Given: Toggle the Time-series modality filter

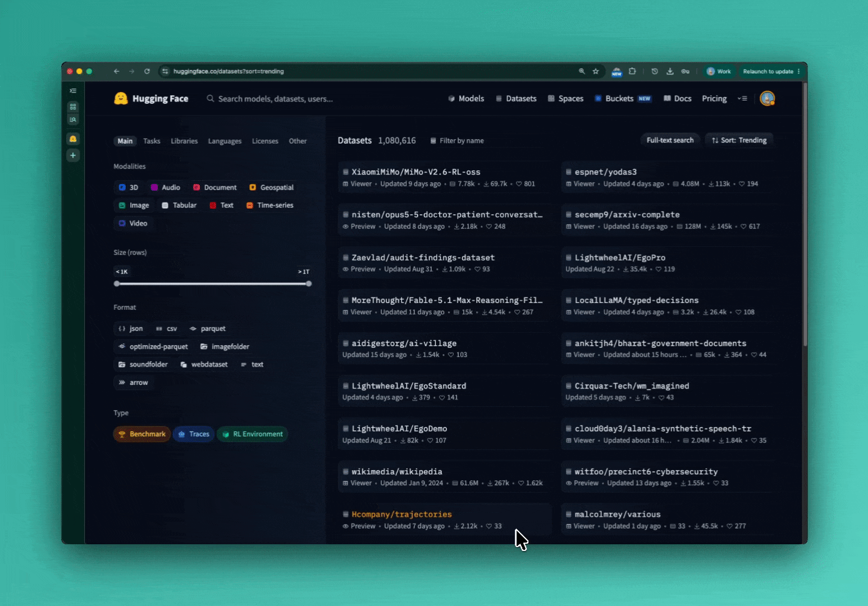Looking at the screenshot, I should [x=270, y=205].
